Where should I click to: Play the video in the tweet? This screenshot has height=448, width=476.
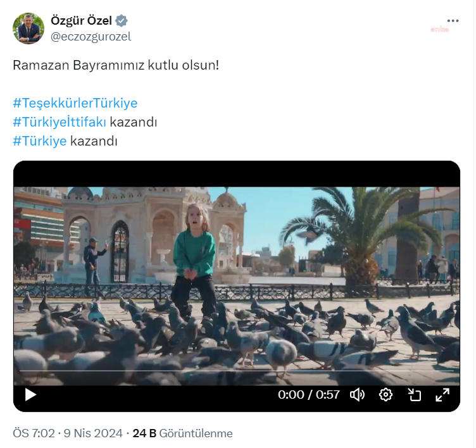pos(30,395)
